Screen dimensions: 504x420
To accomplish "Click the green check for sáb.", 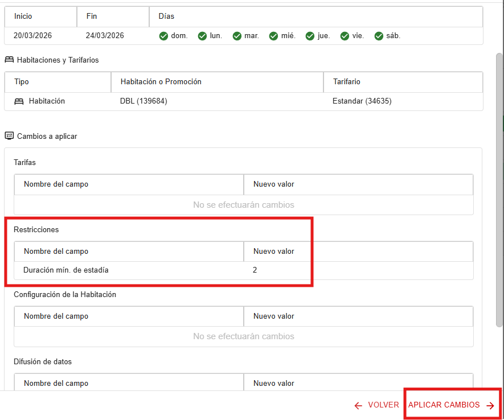I will pyautogui.click(x=379, y=36).
